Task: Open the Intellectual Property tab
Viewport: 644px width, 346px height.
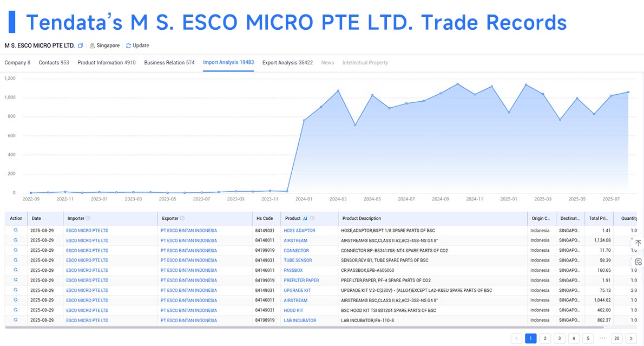Action: (x=365, y=62)
